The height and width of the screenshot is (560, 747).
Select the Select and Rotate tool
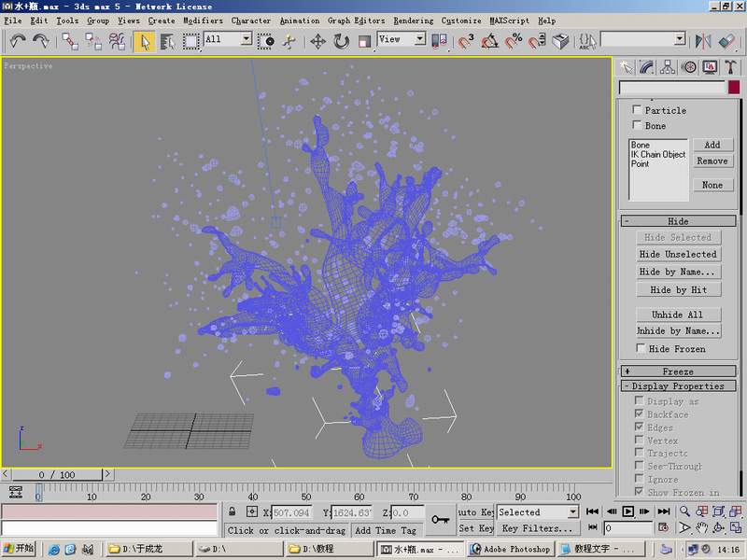[x=341, y=41]
